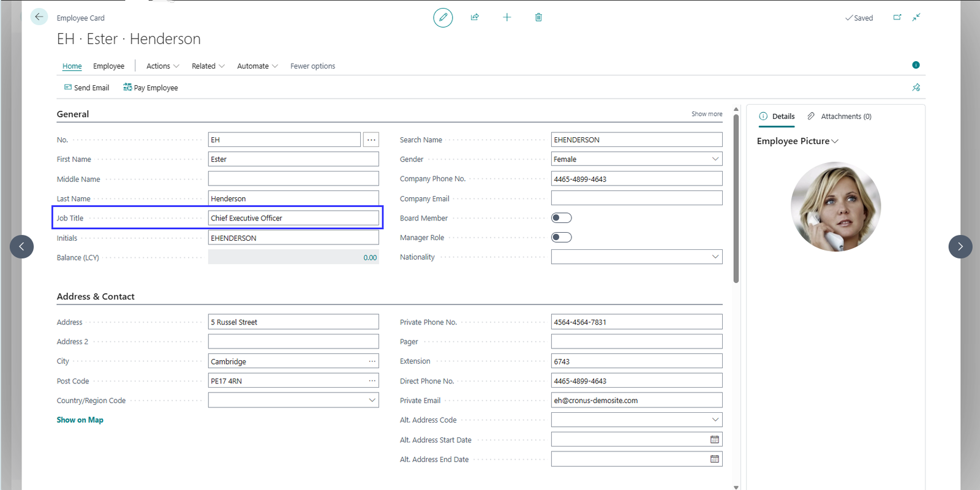The width and height of the screenshot is (980, 490).
Task: Create new record with the plus icon
Action: (507, 17)
